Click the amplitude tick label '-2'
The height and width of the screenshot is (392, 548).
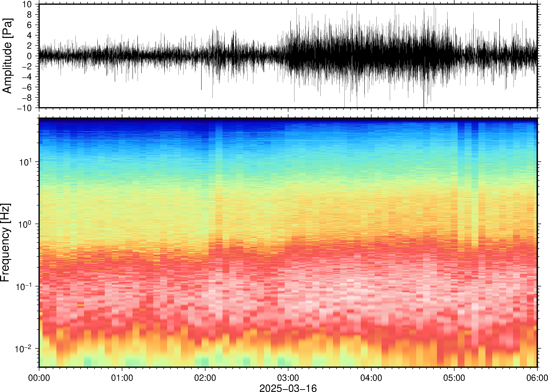(x=27, y=67)
